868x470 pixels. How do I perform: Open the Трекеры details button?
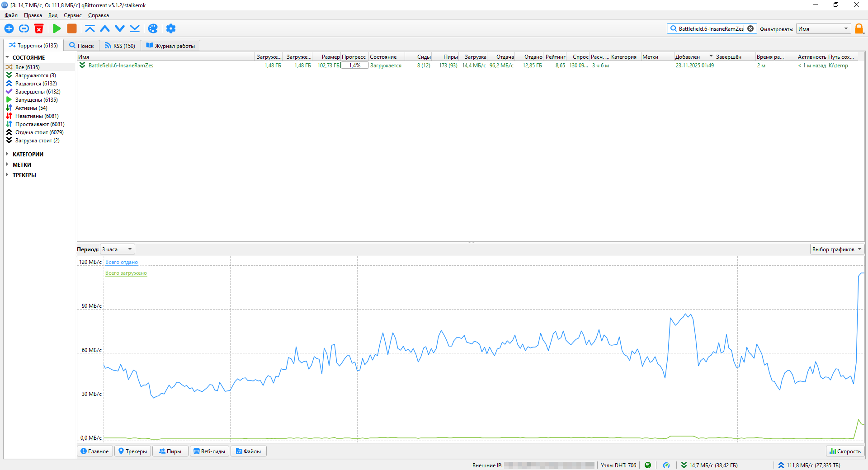[132, 451]
